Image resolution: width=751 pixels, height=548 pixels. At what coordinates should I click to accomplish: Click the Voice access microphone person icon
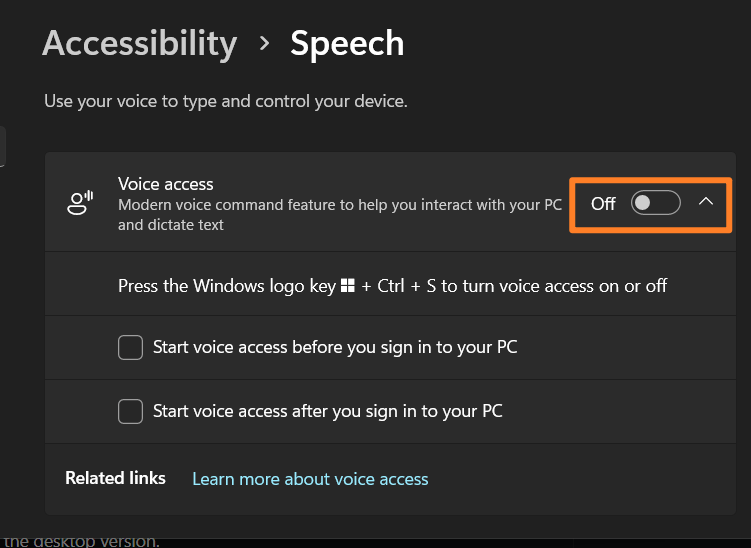[x=80, y=203]
